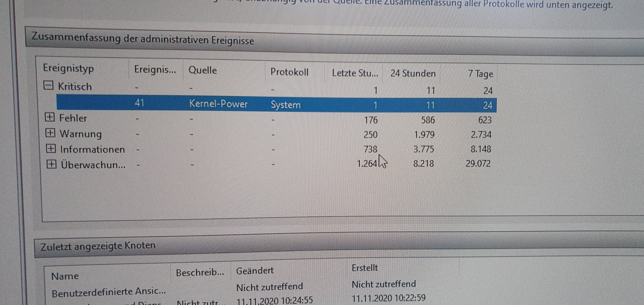This screenshot has width=644, height=305.
Task: Click the Quelle column header
Action: (202, 70)
